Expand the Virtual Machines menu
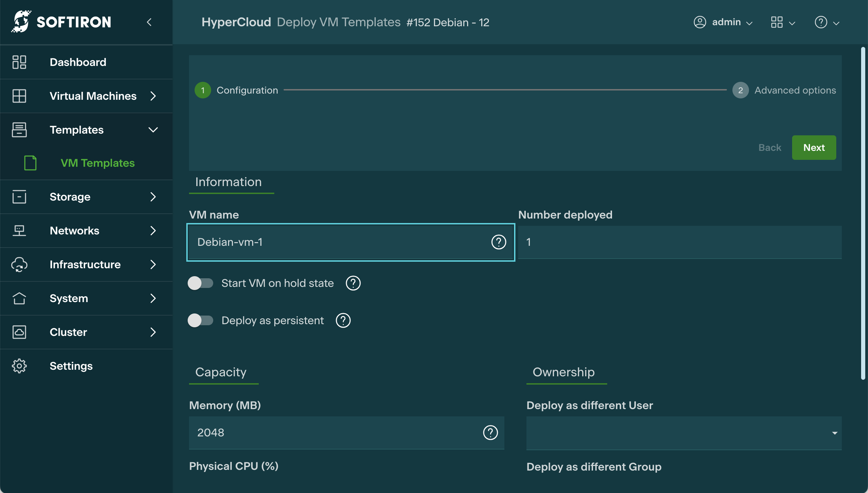 pyautogui.click(x=92, y=96)
